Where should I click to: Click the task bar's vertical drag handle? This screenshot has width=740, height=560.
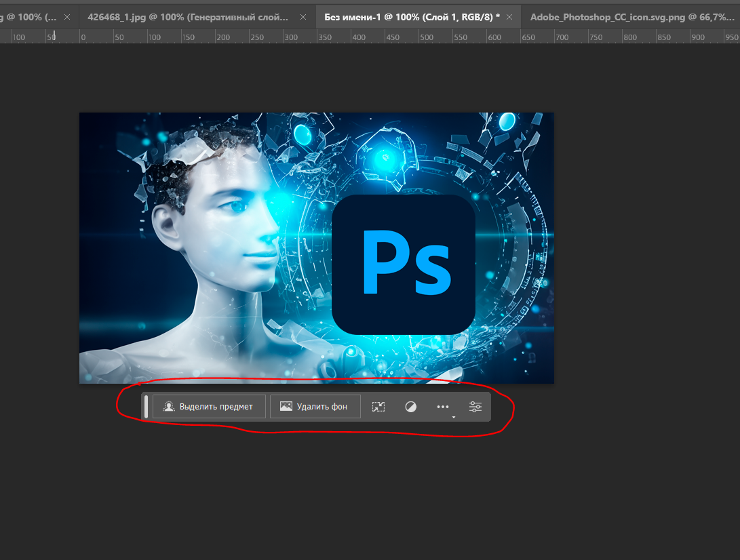pyautogui.click(x=146, y=407)
